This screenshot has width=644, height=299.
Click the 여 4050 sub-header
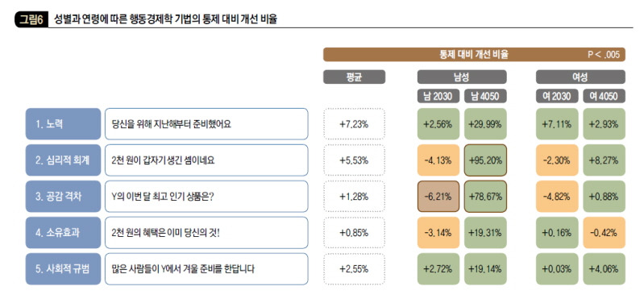(604, 96)
